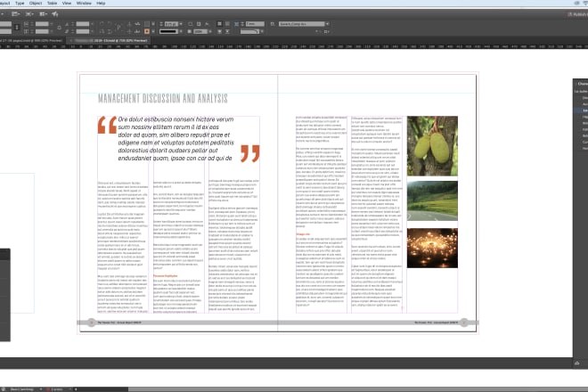
Task: Open the stroke weight dropdown
Action: tap(181, 24)
